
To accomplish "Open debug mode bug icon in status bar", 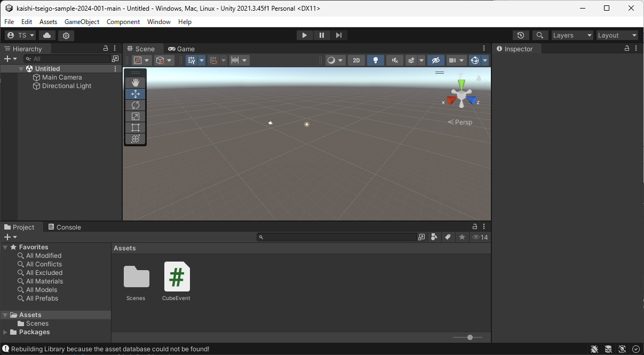I will click(594, 349).
